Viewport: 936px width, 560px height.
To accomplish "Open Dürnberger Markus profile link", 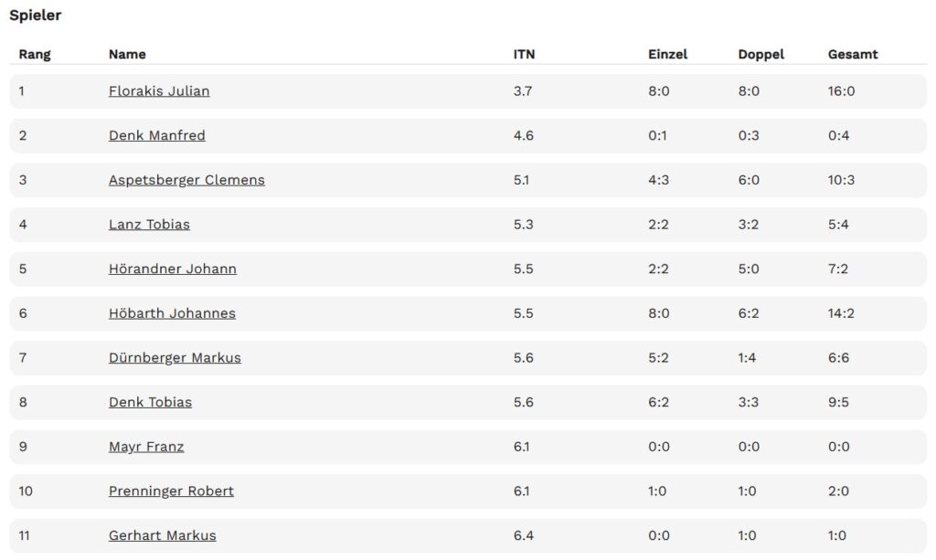I will (x=175, y=358).
